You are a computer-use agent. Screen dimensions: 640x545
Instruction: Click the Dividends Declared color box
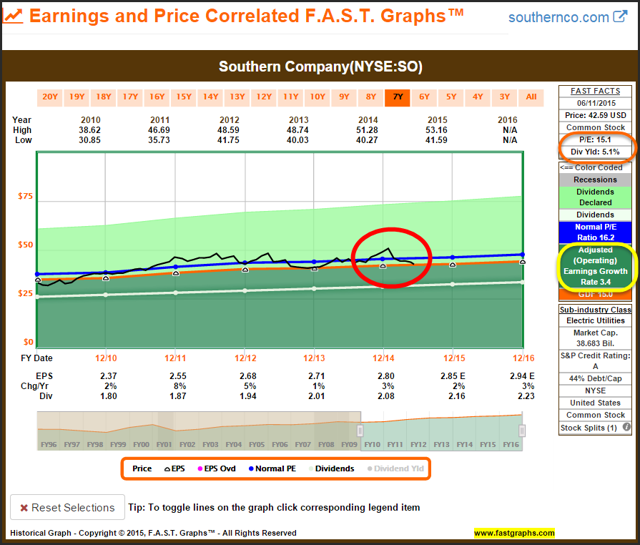pos(595,197)
